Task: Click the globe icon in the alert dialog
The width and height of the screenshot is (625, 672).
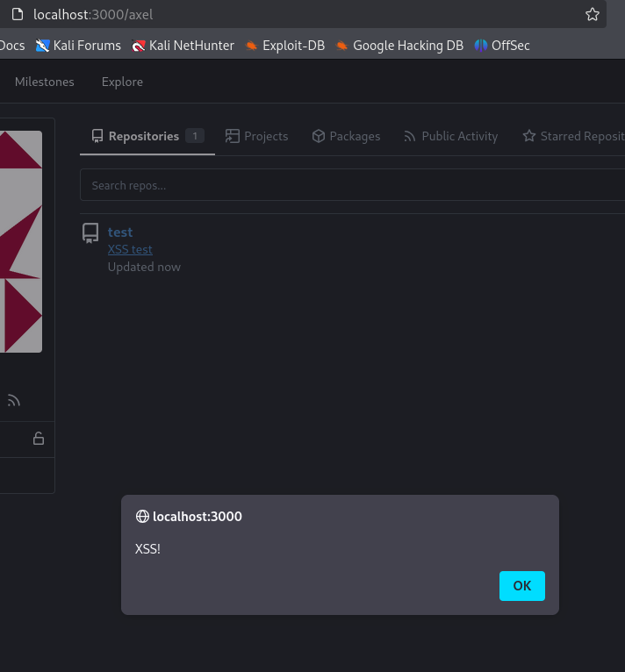Action: [142, 517]
